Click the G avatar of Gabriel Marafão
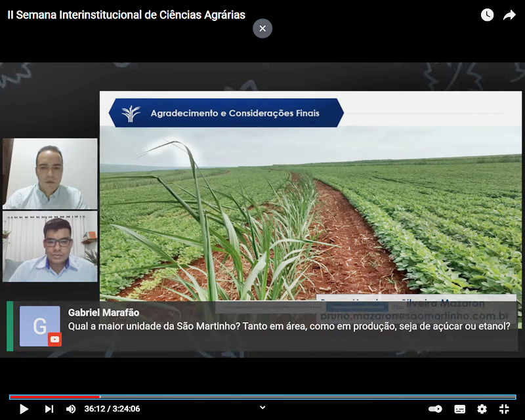Screen dimensions: 525x420 (x=40, y=326)
